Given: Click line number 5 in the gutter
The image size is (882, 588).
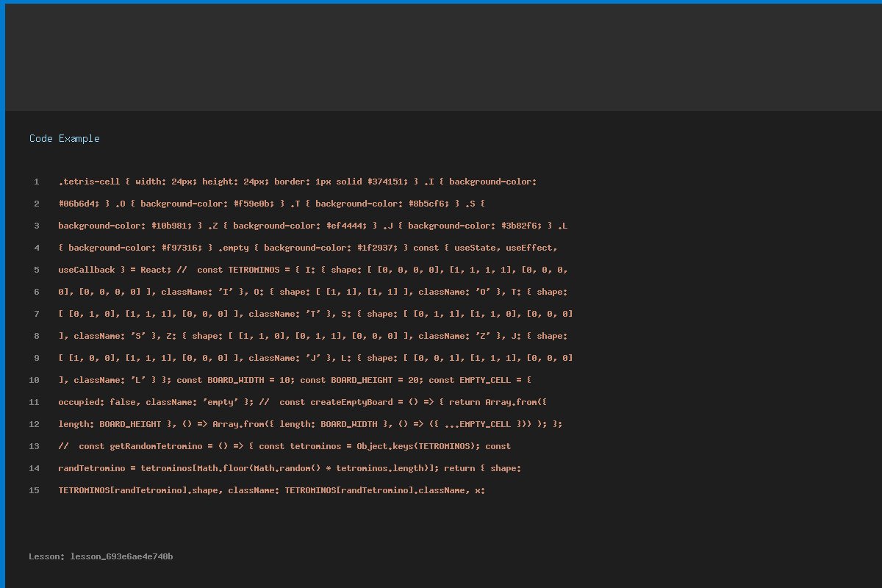Looking at the screenshot, I should pyautogui.click(x=36, y=270).
